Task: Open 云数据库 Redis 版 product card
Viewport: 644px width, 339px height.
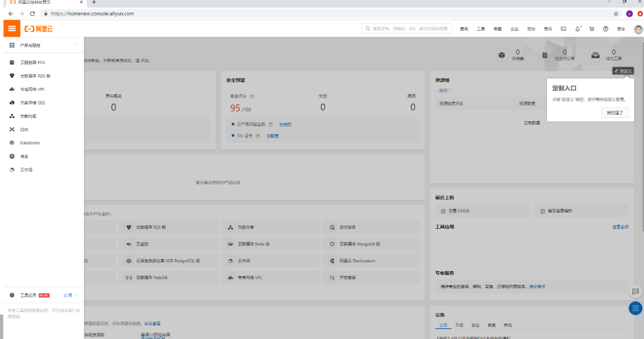Action: pos(270,244)
